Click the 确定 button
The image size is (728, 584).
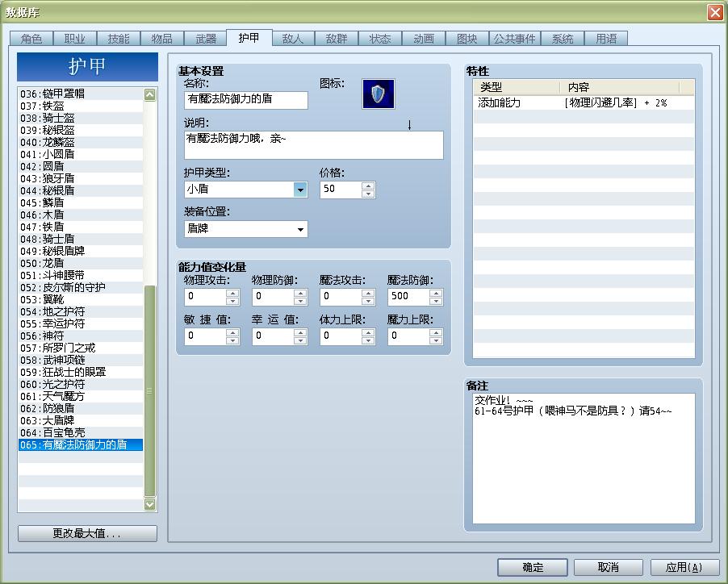(x=532, y=566)
